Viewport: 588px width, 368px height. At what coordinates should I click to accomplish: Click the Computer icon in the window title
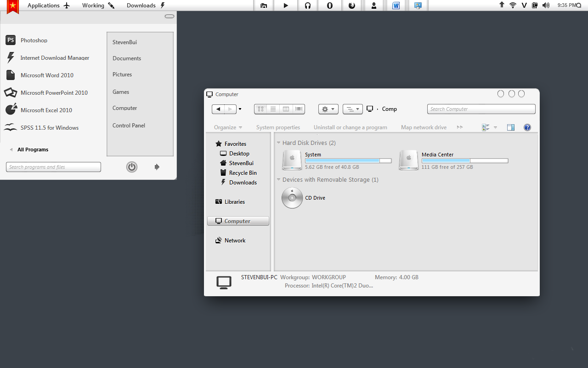point(209,94)
